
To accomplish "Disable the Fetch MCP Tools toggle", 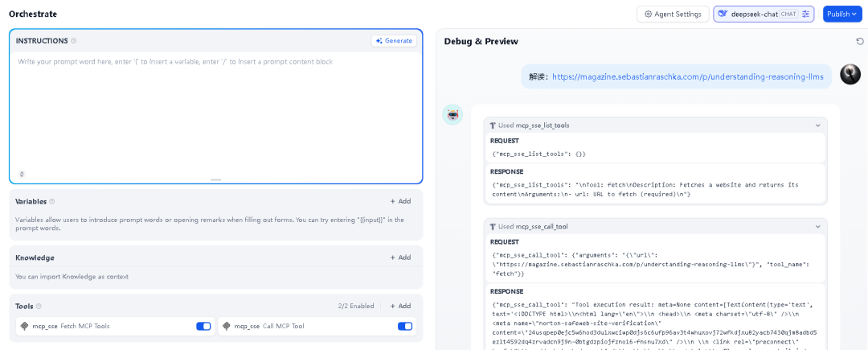I will point(203,326).
